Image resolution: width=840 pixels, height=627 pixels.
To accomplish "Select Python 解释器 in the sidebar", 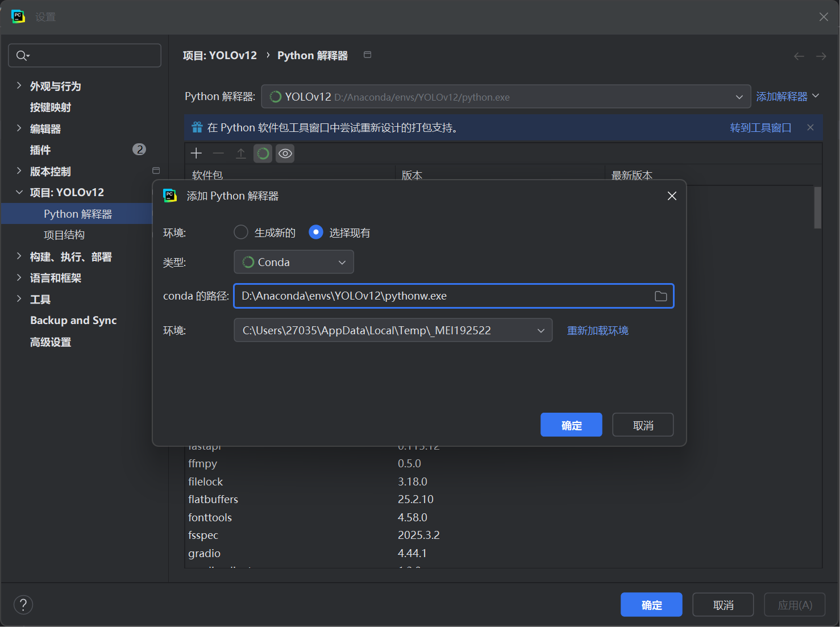I will coord(77,214).
